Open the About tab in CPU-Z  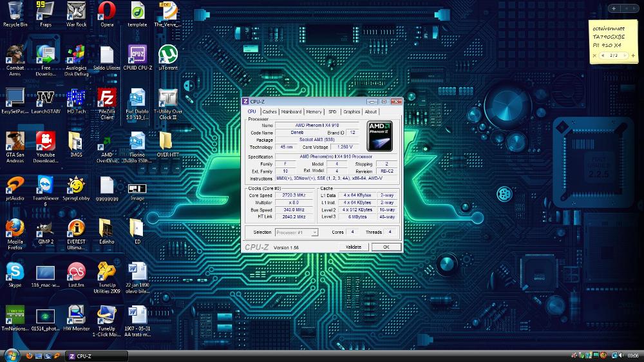tap(370, 112)
